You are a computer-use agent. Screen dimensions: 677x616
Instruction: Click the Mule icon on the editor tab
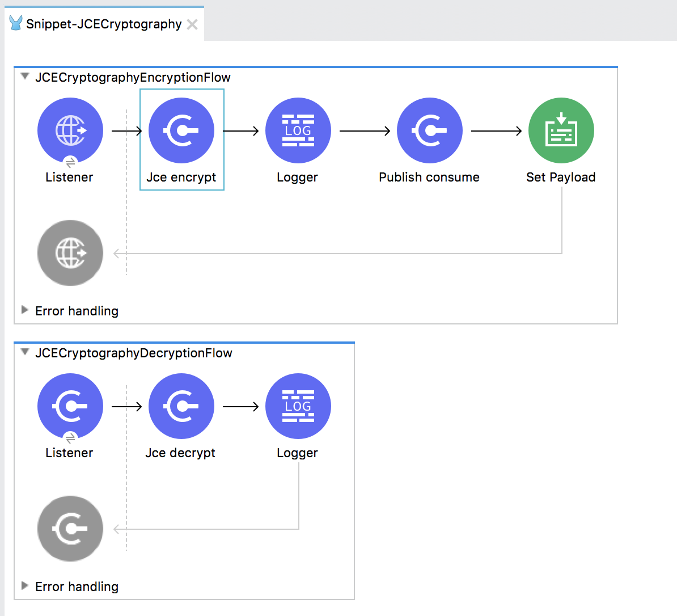click(16, 24)
